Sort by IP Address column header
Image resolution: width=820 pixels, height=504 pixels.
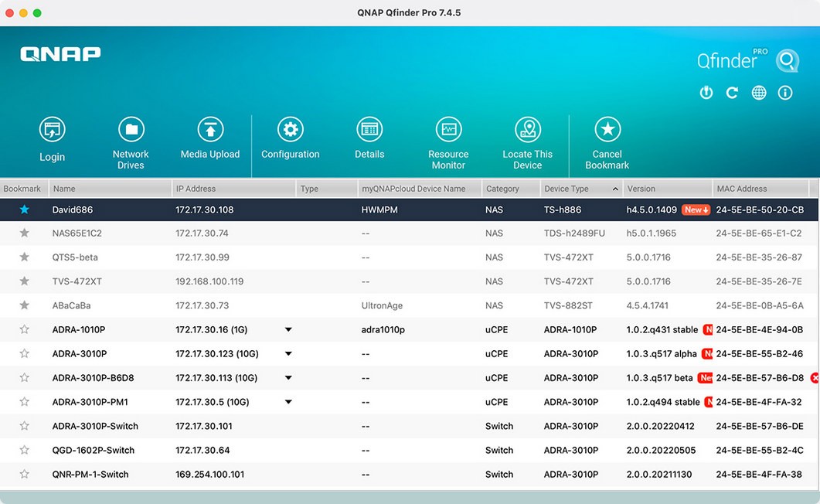point(233,189)
